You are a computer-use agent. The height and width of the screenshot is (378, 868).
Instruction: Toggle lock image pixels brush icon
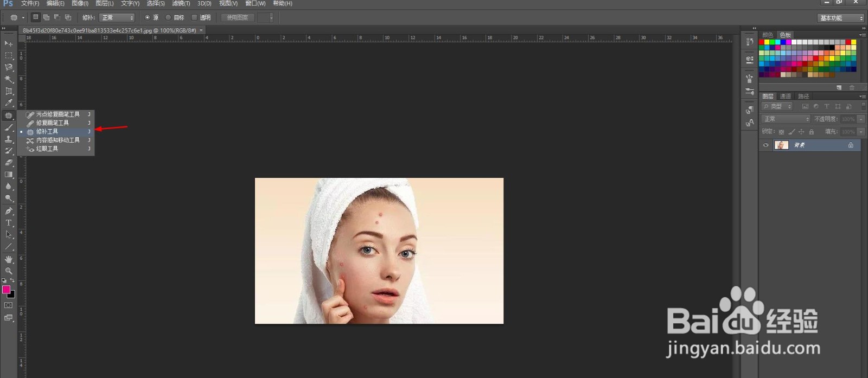coord(792,132)
